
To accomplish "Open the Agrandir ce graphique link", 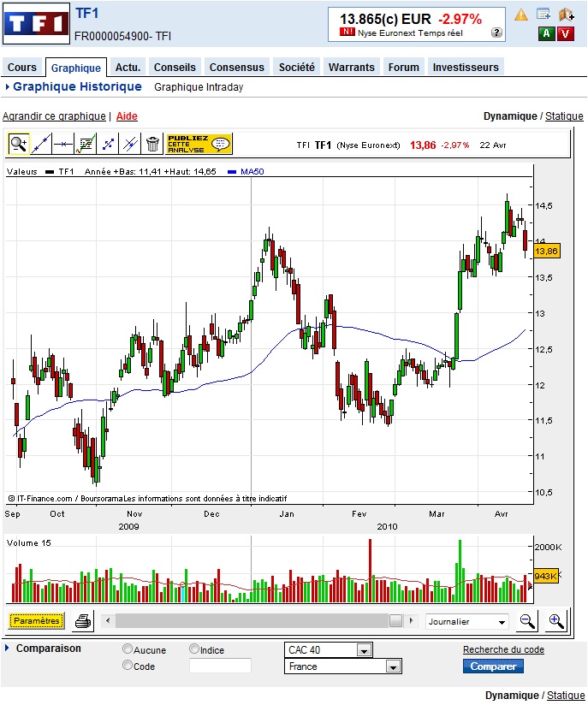I will tap(54, 116).
